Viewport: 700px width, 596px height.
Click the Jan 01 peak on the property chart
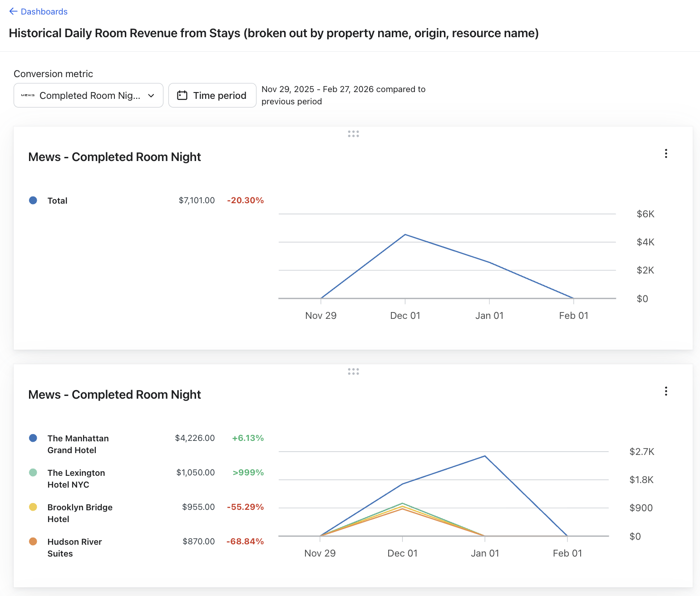tap(485, 456)
